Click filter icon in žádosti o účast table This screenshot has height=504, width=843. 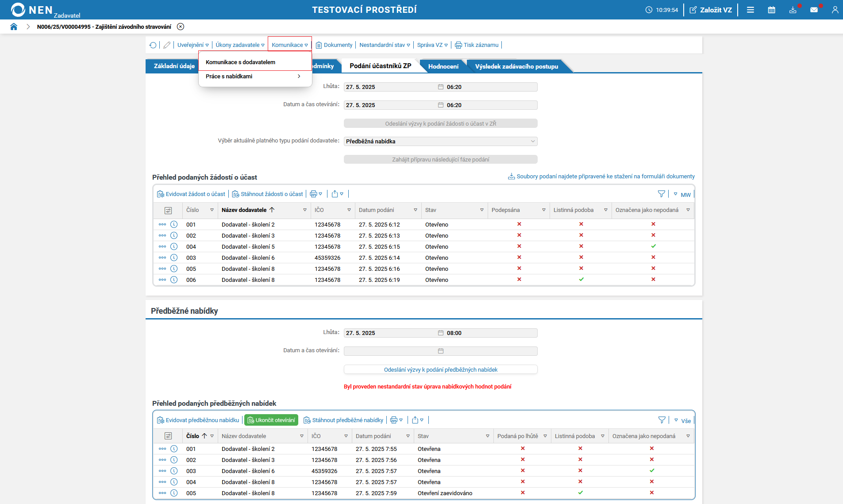pos(661,194)
